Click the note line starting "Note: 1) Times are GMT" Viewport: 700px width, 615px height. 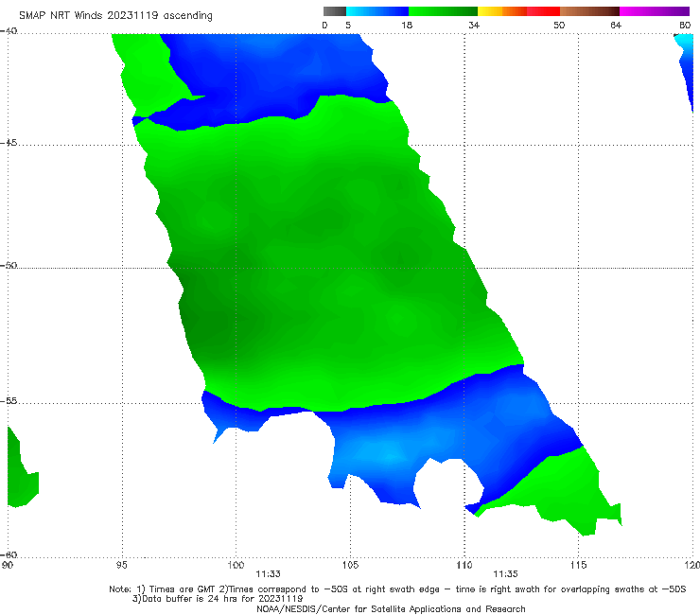click(x=397, y=589)
